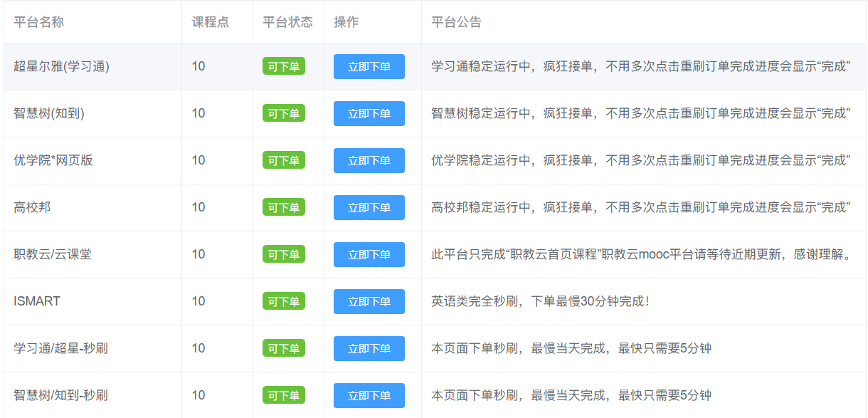Click announcement about 职教云首页课程
868x418 pixels.
coord(642,254)
